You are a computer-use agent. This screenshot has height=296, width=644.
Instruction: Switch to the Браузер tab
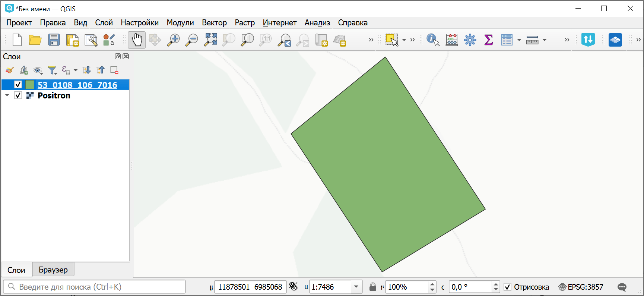point(53,270)
